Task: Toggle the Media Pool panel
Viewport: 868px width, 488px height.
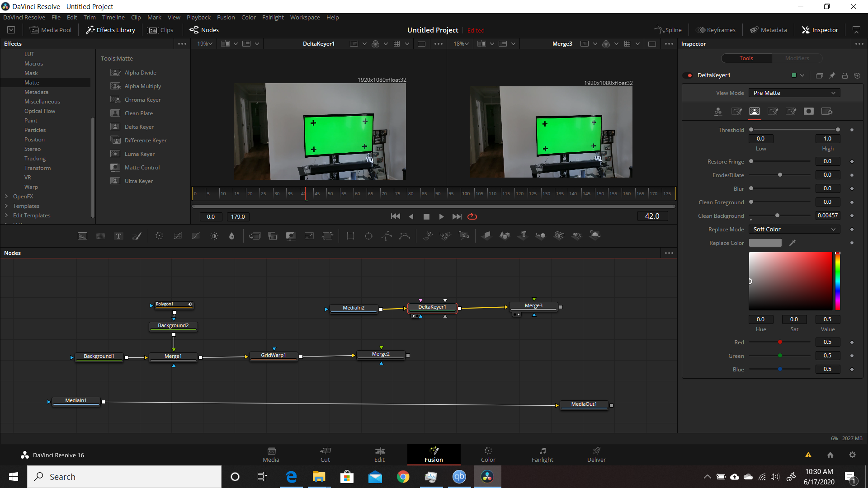Action: pyautogui.click(x=51, y=30)
